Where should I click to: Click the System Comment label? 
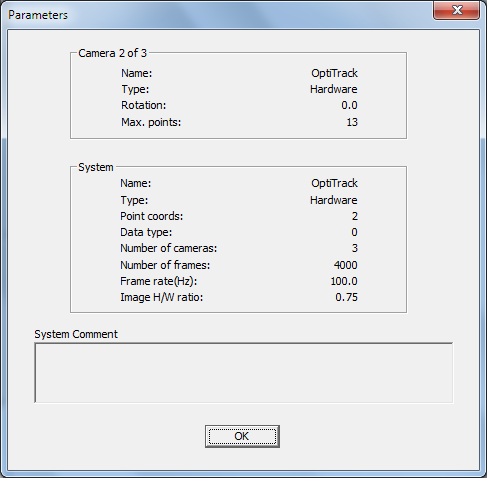[76, 334]
